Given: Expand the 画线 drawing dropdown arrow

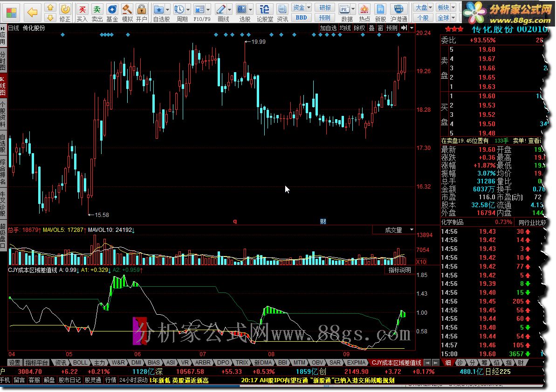Looking at the screenshot, I should [229, 10].
